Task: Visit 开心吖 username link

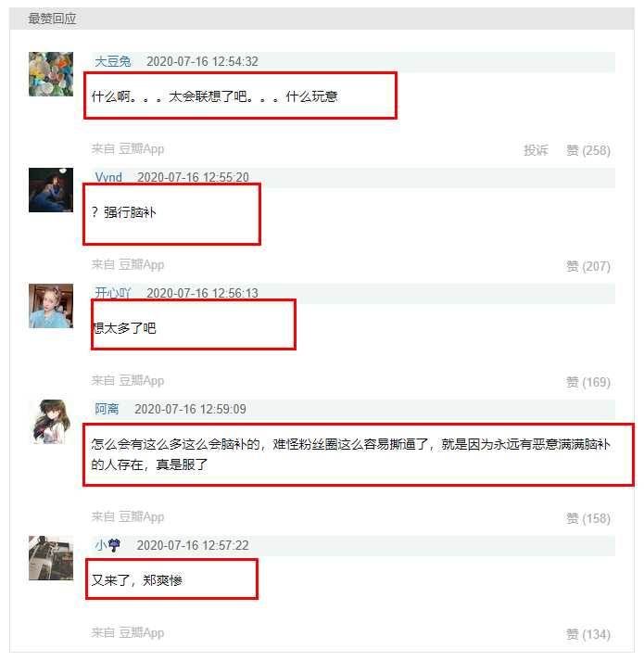Action: (x=113, y=293)
